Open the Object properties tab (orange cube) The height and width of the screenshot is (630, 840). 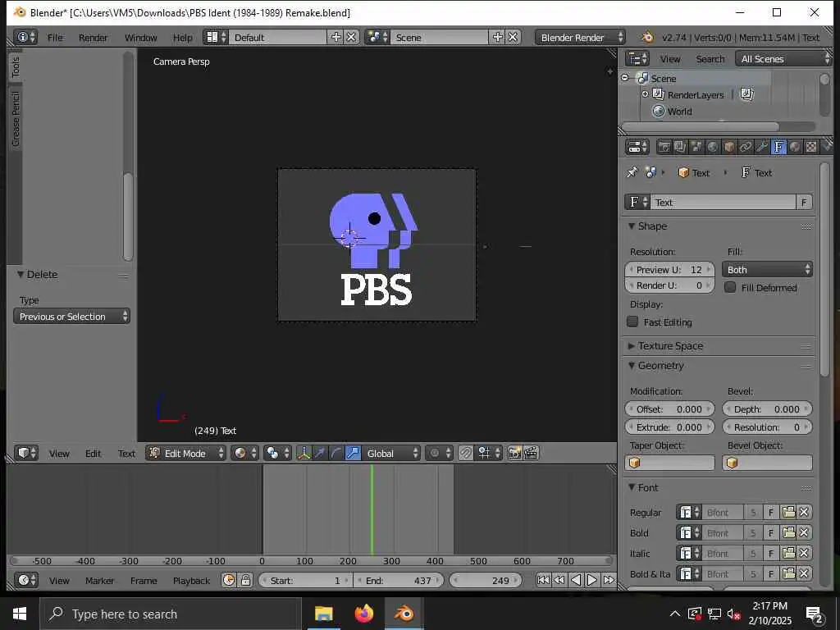729,147
